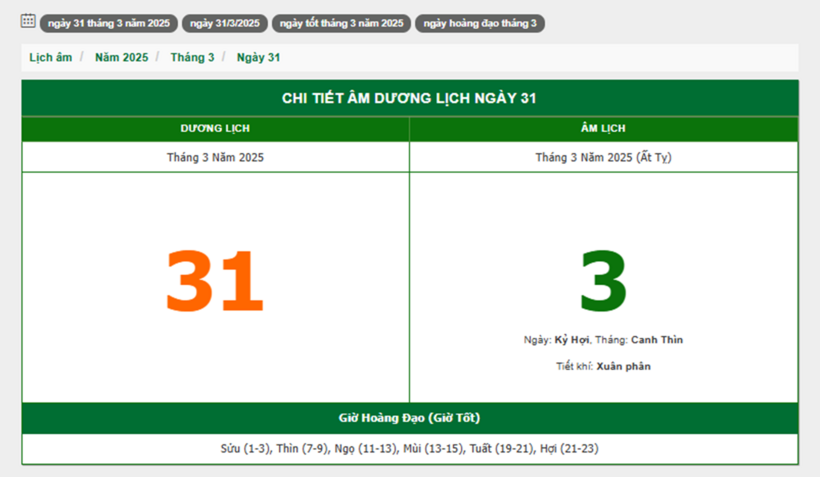Click 'Tháng 3 Năm 2025 (Ất Tỵ)' lunar month
The height and width of the screenshot is (477, 820).
tap(603, 157)
